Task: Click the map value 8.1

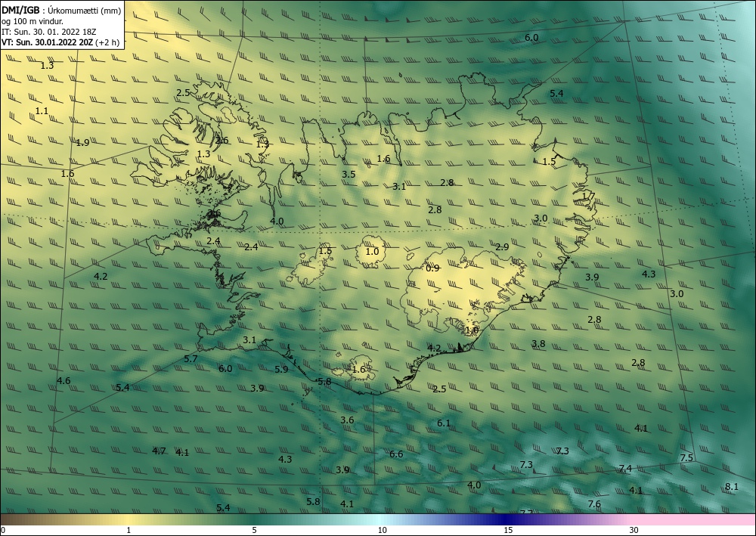Action: [731, 487]
